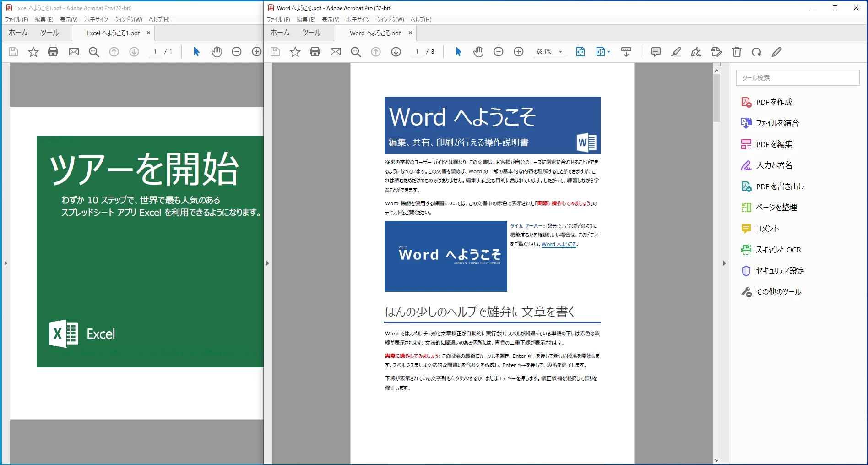Screen dimensions: 868x465
Task: Click the ツール検索 search field
Action: tap(797, 77)
